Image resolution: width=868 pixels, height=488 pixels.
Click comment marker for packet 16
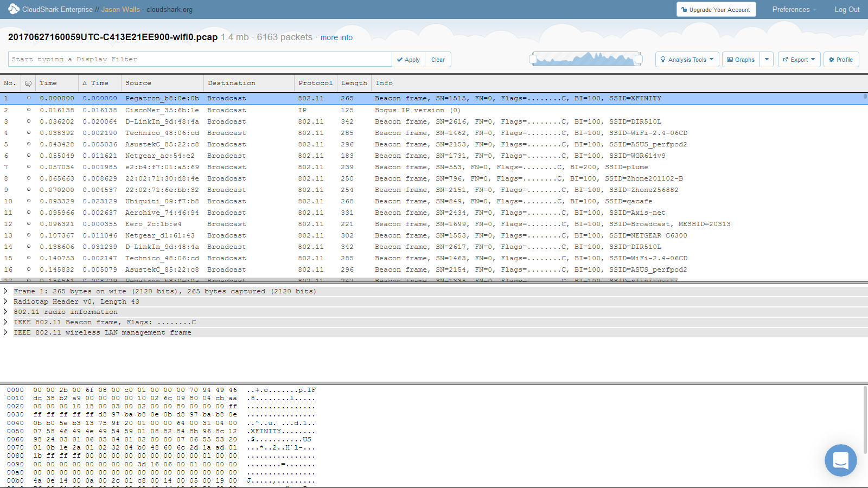29,269
